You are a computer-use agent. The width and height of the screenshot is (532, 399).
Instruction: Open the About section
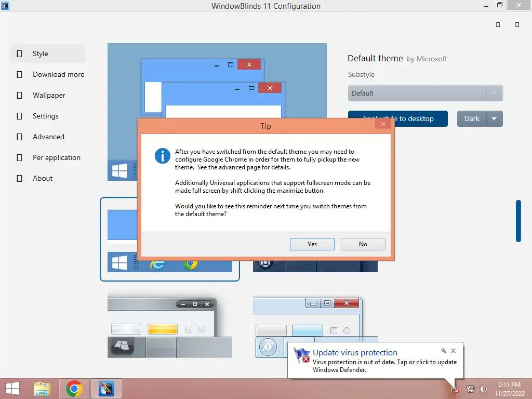pyautogui.click(x=43, y=179)
